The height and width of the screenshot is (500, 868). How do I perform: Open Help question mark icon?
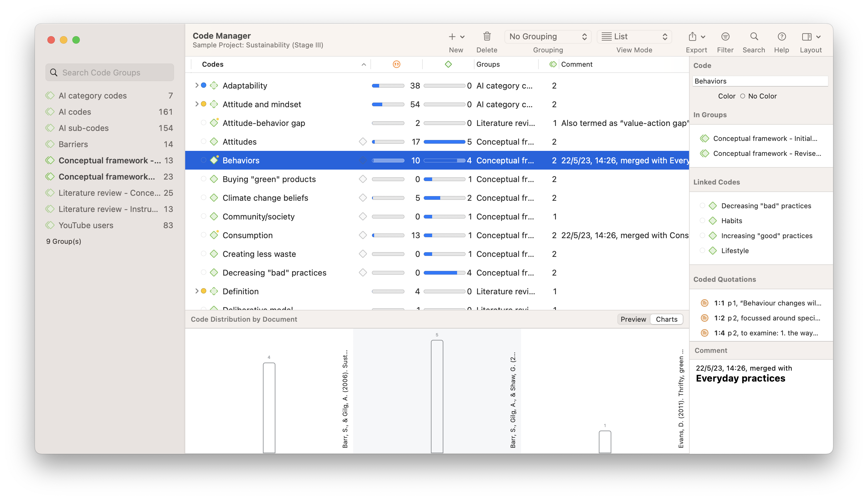(781, 36)
